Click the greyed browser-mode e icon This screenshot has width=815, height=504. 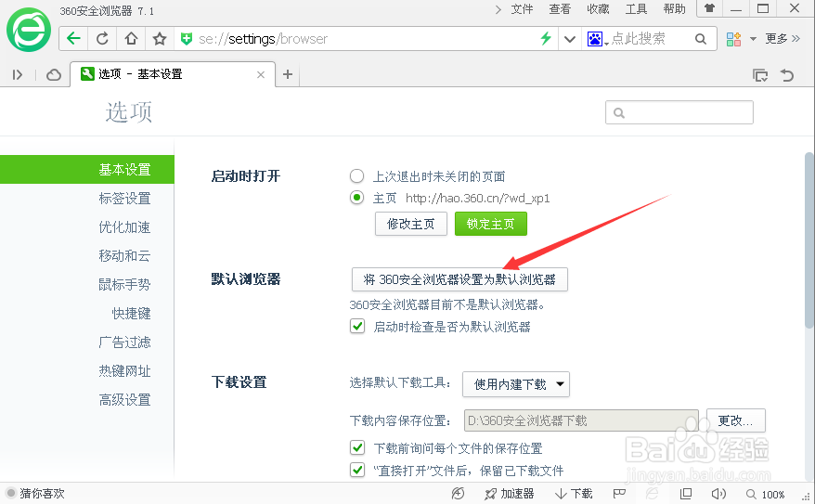tap(652, 494)
